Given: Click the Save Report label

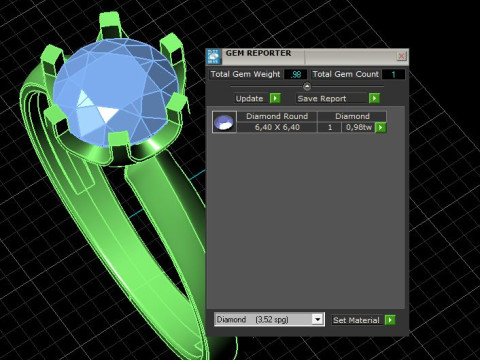Looking at the screenshot, I should tap(322, 99).
